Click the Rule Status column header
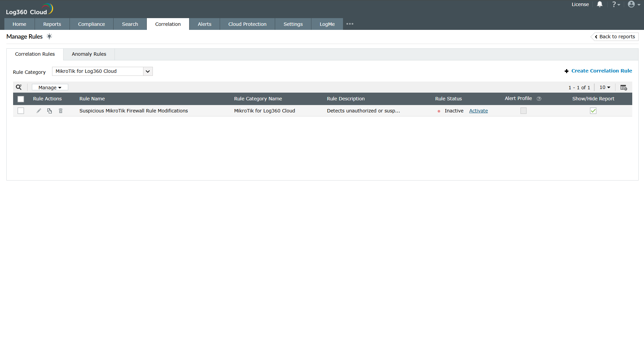Image resolution: width=644 pixels, height=345 pixels. point(448,99)
